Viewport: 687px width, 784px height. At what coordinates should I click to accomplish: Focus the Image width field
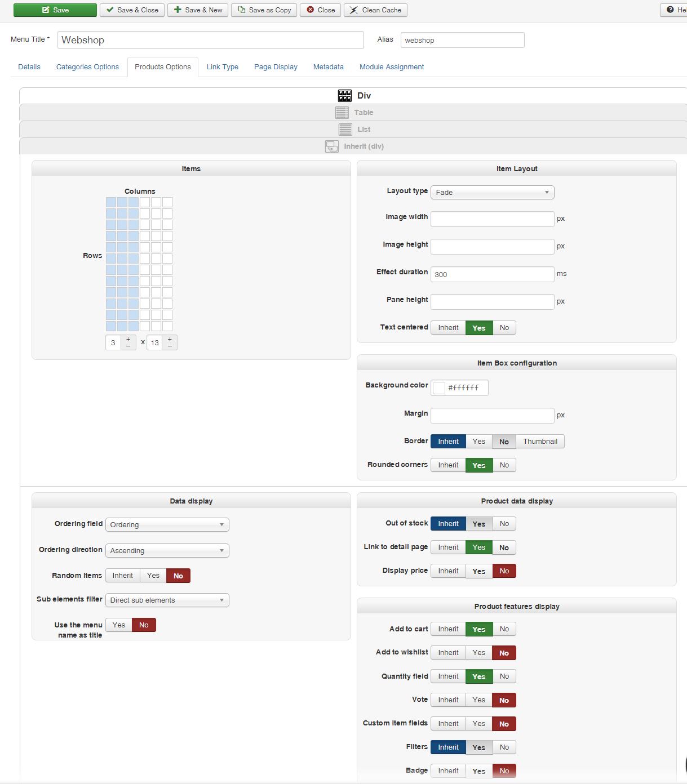coord(493,219)
